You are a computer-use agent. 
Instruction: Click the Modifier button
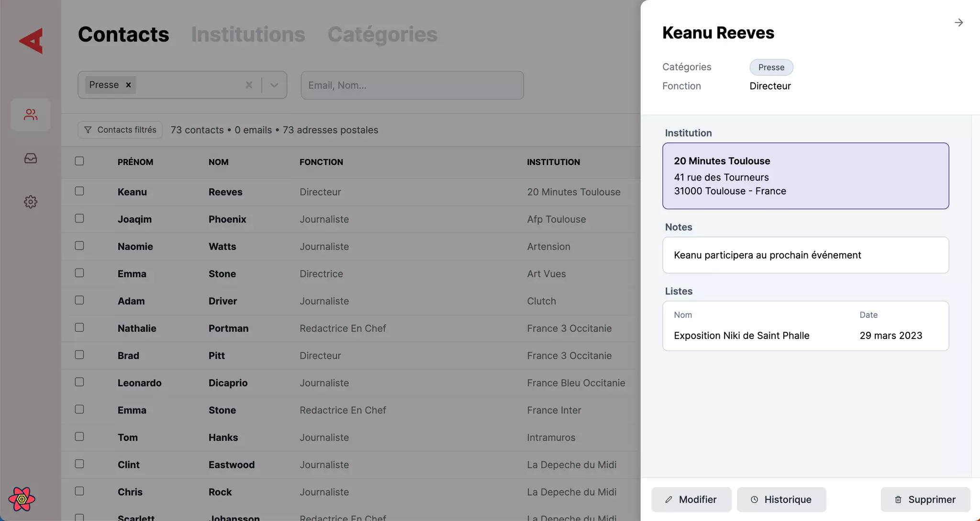click(x=691, y=499)
